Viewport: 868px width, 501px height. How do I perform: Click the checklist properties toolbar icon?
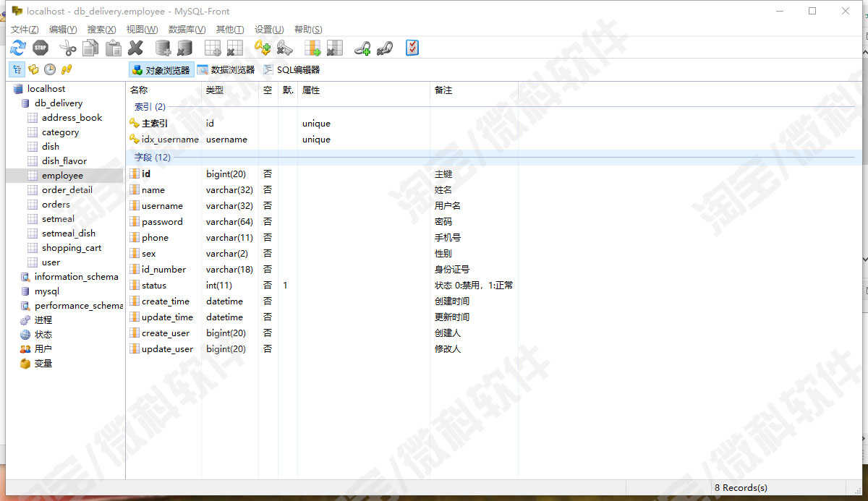coord(412,48)
